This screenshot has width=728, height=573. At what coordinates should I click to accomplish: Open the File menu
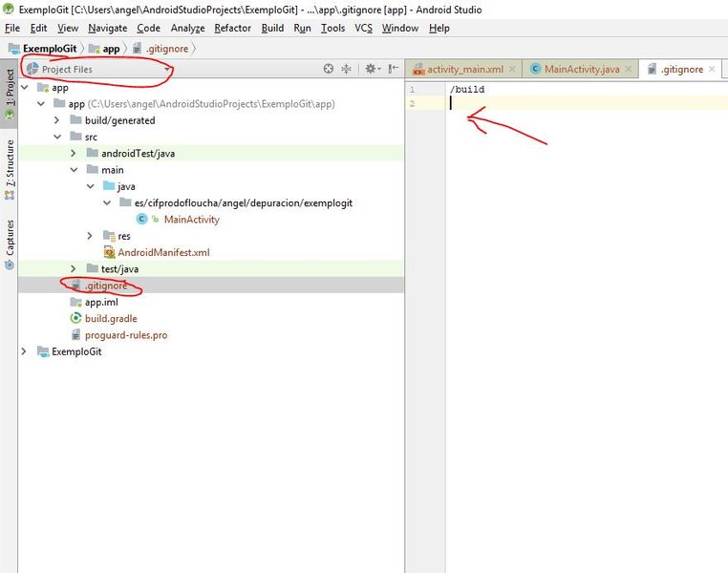click(x=12, y=29)
